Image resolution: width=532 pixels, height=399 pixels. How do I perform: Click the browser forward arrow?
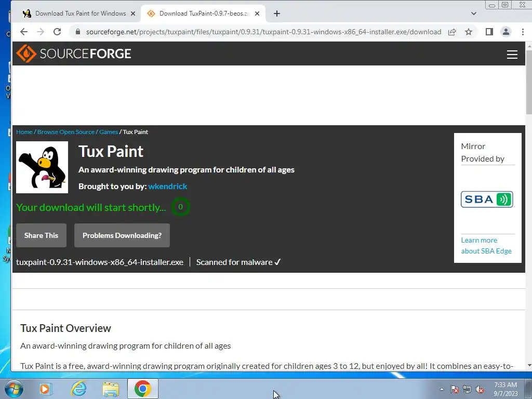click(x=41, y=32)
